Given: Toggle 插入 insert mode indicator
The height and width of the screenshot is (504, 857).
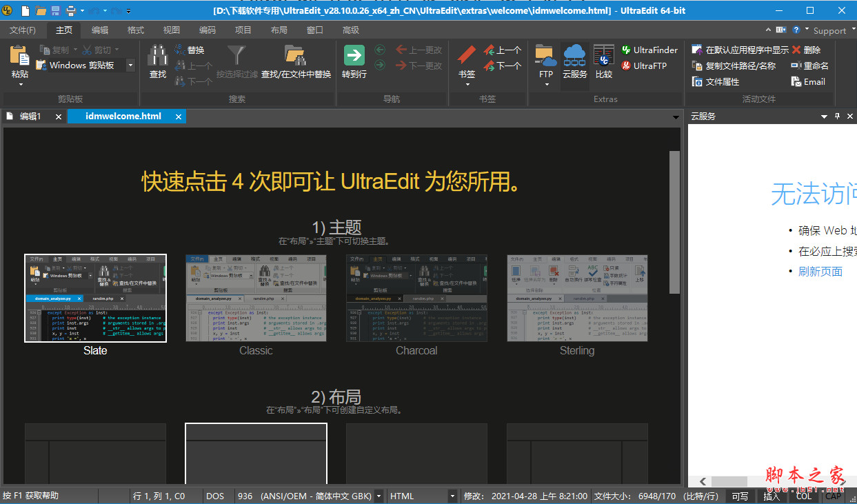Looking at the screenshot, I should pyautogui.click(x=771, y=496).
